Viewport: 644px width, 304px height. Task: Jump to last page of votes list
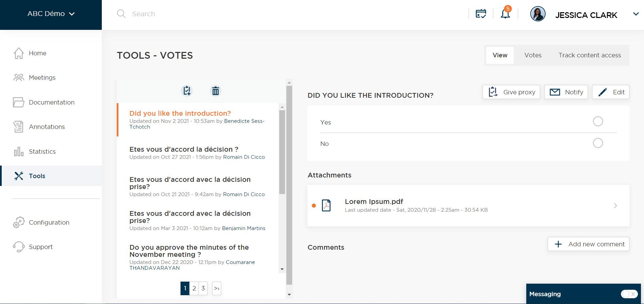(216, 288)
